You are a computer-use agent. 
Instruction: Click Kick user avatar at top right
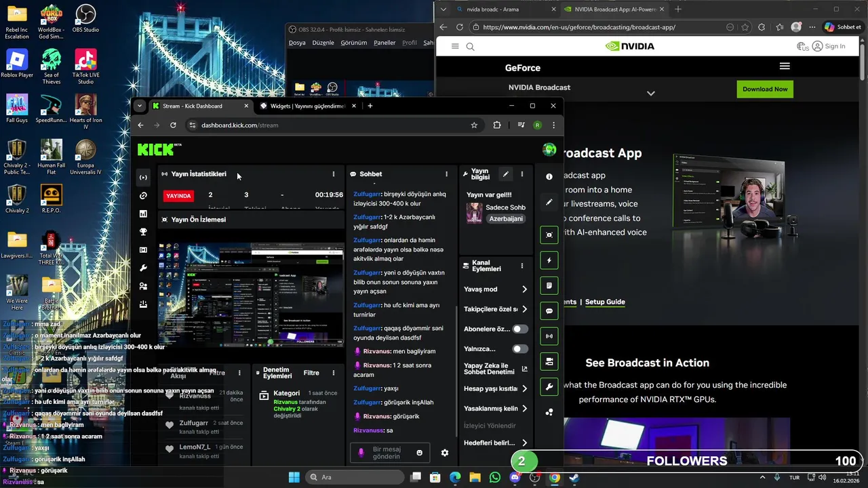click(x=549, y=149)
